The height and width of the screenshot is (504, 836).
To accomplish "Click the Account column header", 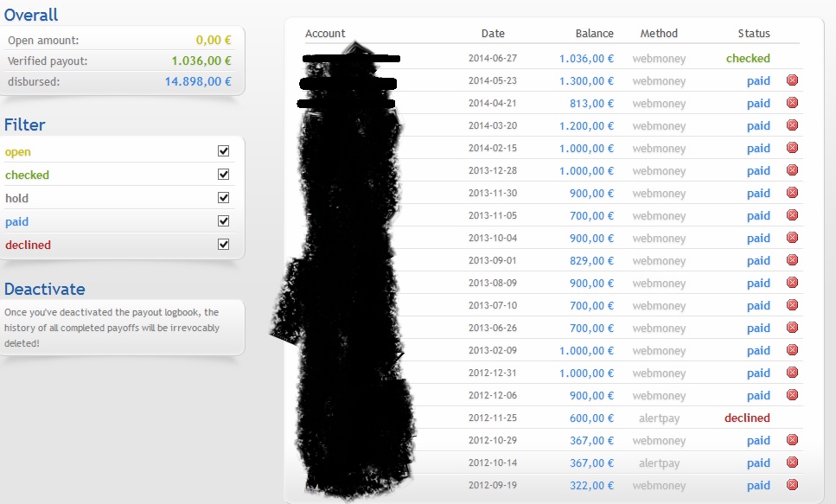I will (325, 33).
